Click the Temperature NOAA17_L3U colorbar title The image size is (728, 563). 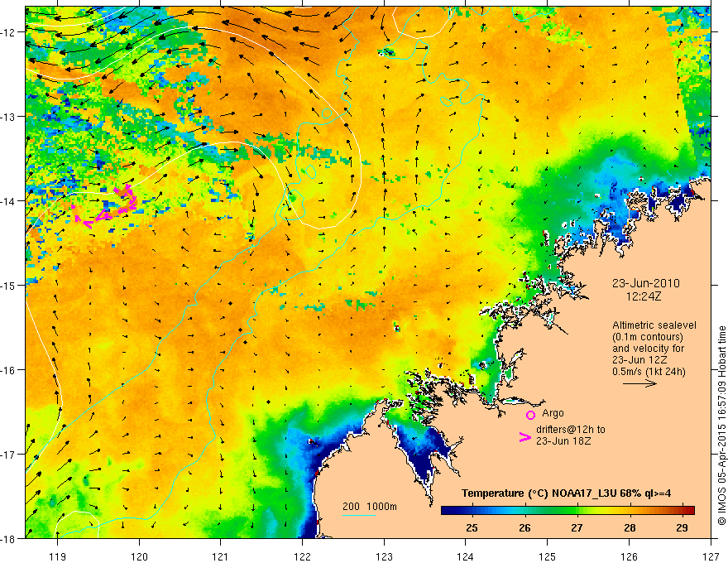pos(566,493)
